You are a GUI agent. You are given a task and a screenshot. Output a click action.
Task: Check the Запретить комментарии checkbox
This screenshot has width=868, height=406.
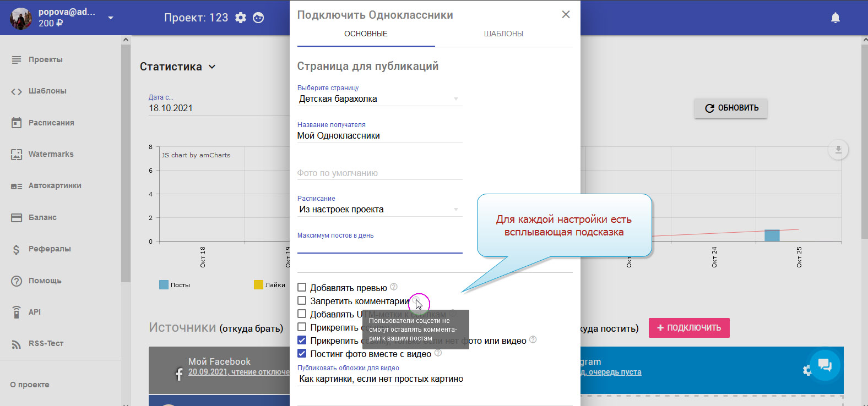[302, 300]
